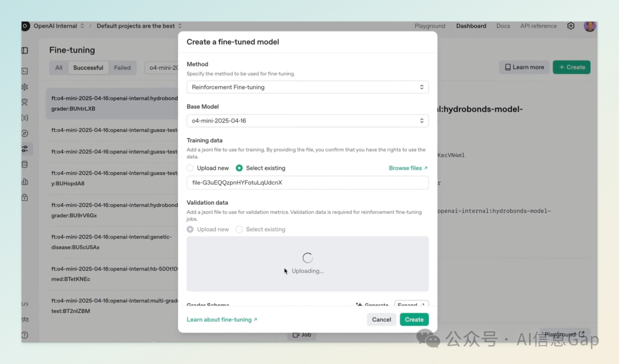Click the validation upload area showing Uploading
Screen dimensions: 619x364
click(x=308, y=264)
